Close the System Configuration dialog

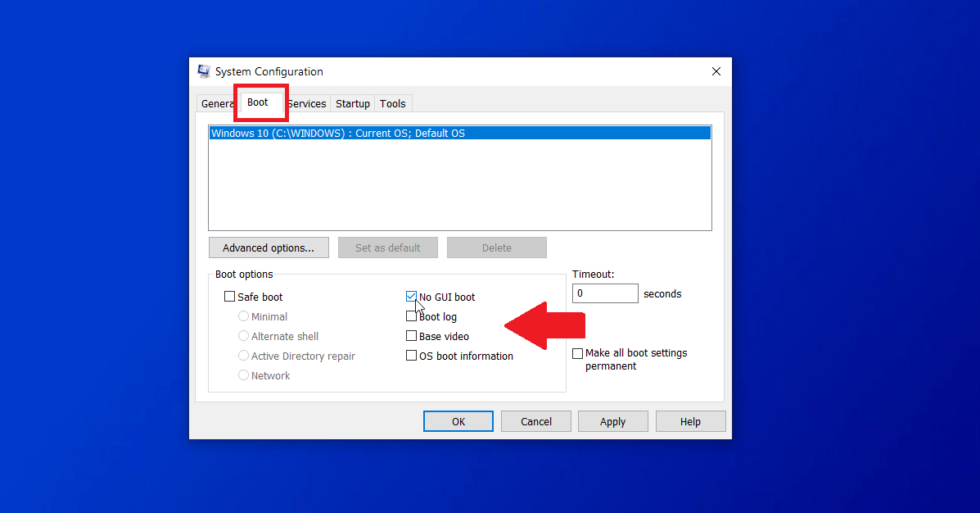(716, 71)
